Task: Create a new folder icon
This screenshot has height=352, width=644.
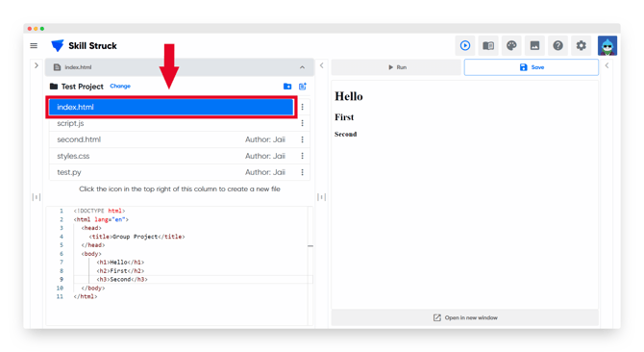Action: tap(287, 87)
